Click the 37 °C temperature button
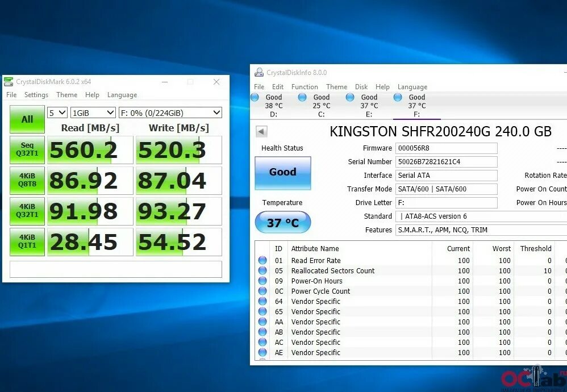 pyautogui.click(x=283, y=222)
